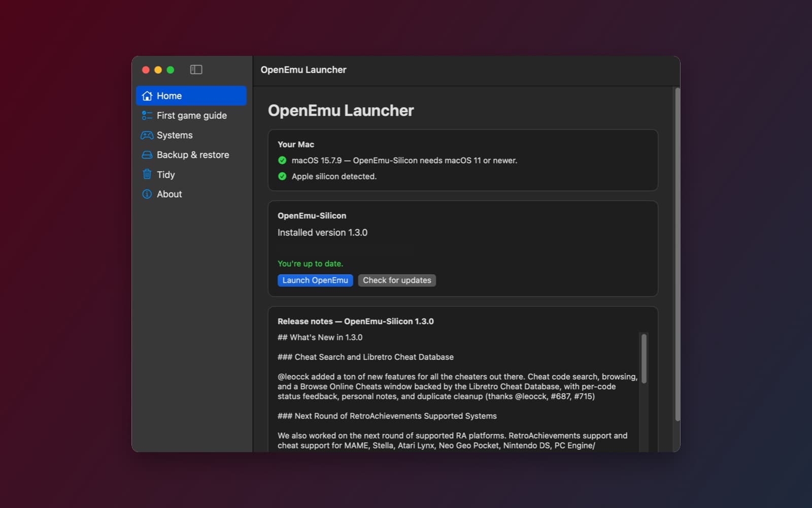Click the macOS 15.7.9 requirement text
Image resolution: width=812 pixels, height=508 pixels.
coord(404,161)
